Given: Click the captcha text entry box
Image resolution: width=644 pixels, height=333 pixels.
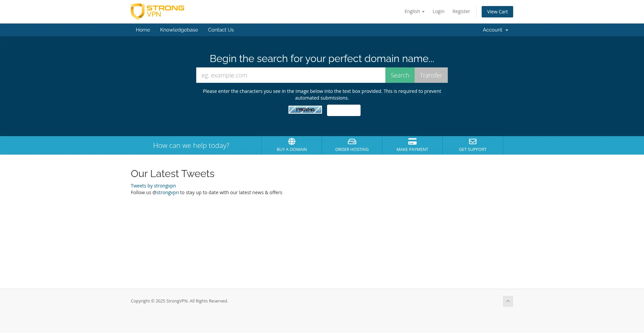Looking at the screenshot, I should (x=343, y=110).
